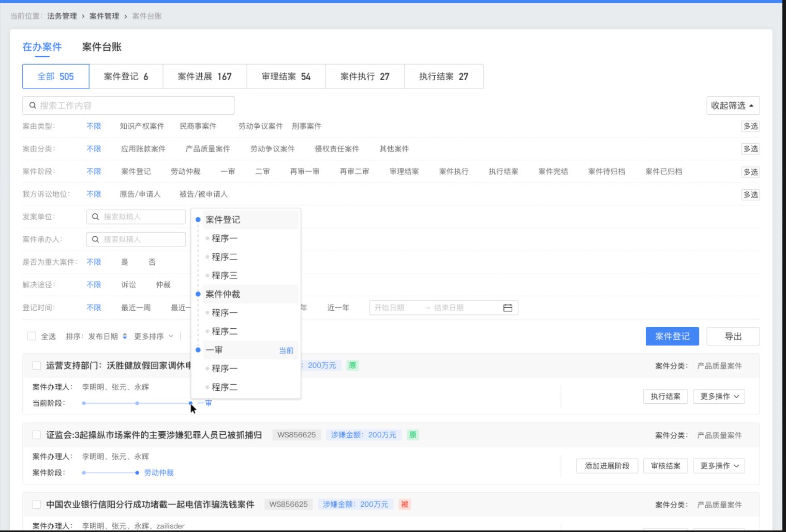The width and height of the screenshot is (786, 532).
Task: Select 全部 505 tab
Action: (56, 77)
